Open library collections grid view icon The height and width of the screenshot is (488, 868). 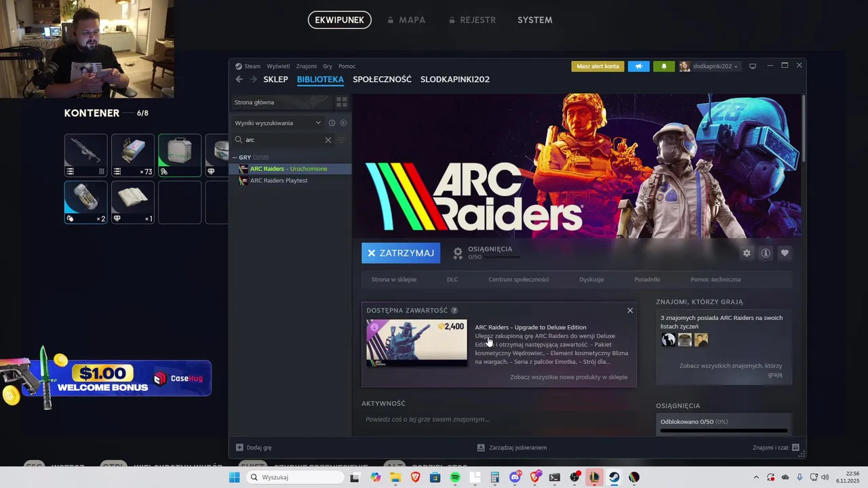[x=342, y=102]
